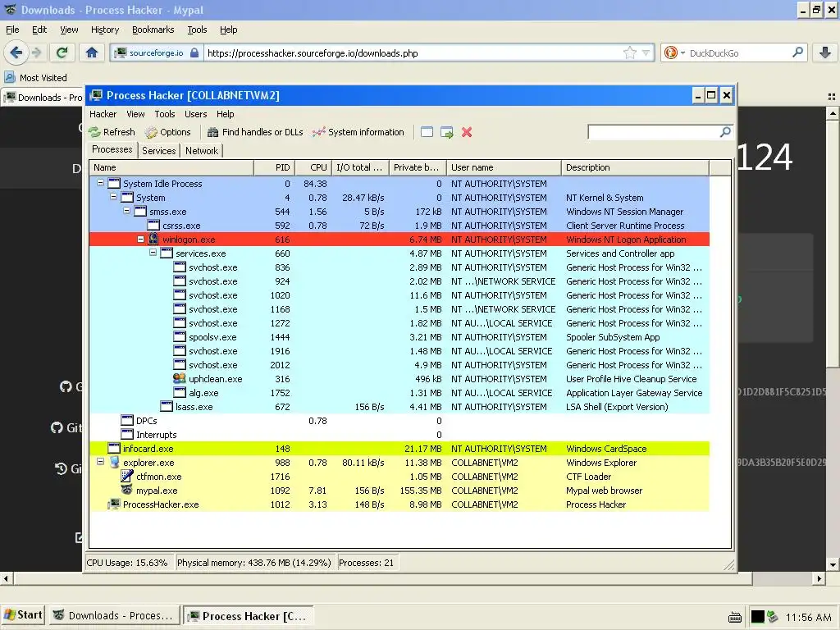Click the tray keyboard icon
Screen dimensions: 840x630
(x=735, y=618)
